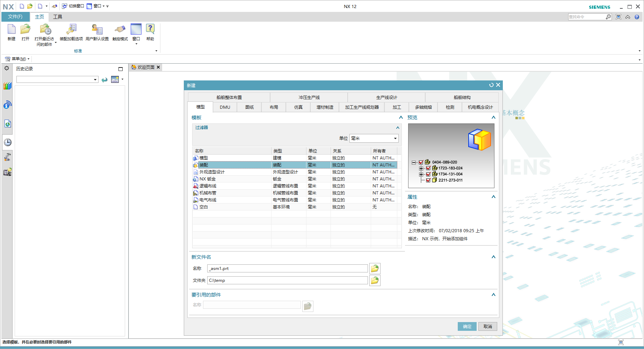Close the 欢迎页面 tab
Viewport: 644px width, 349px height.
pos(158,67)
